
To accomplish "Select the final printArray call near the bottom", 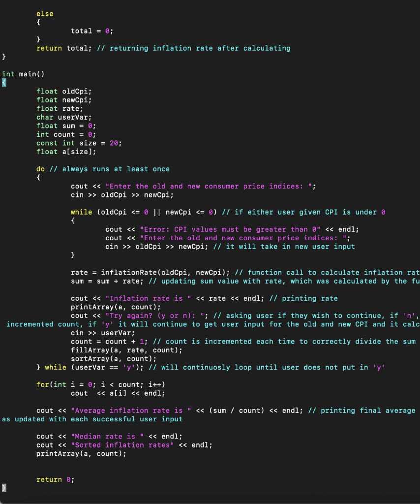I will (x=81, y=453).
